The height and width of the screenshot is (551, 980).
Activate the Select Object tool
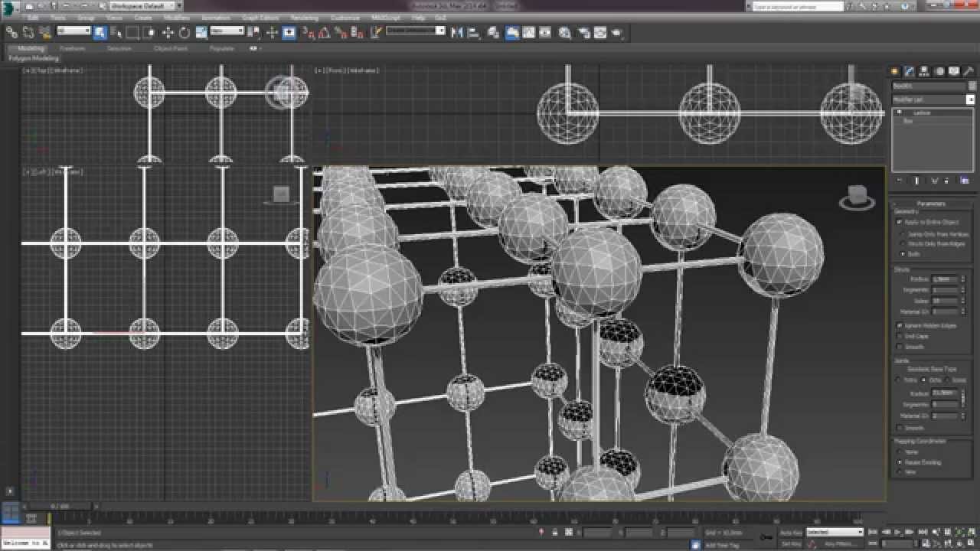pyautogui.click(x=100, y=32)
